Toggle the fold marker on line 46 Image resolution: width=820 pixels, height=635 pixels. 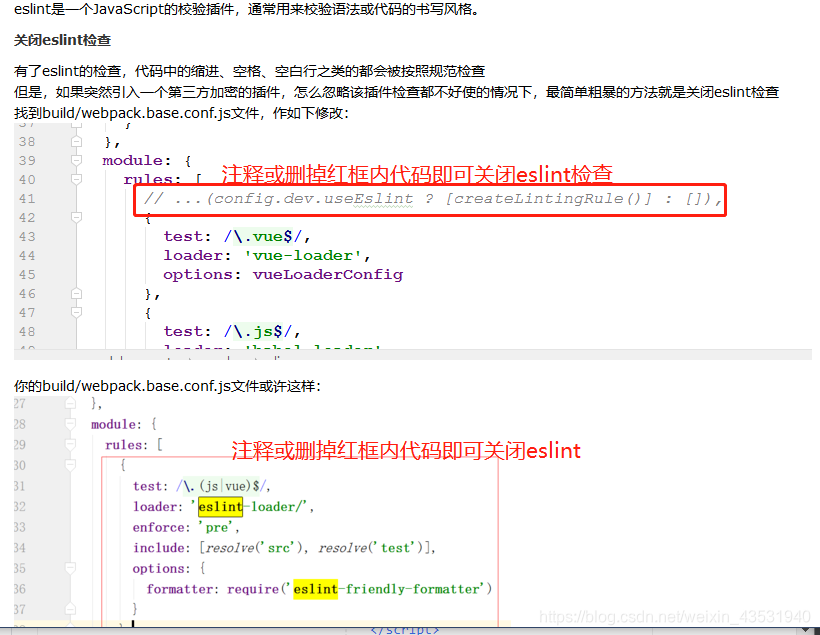(76, 293)
